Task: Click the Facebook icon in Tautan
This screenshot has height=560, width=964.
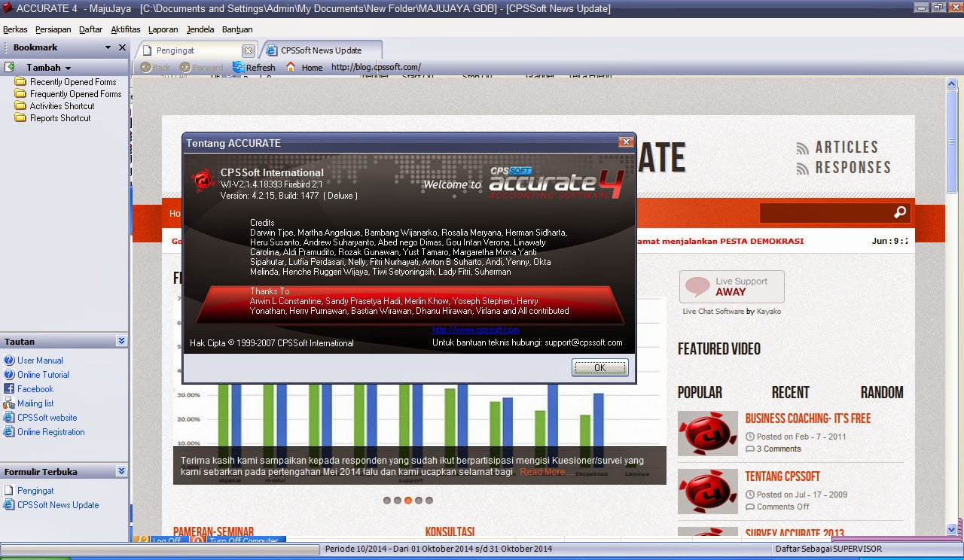Action: (10, 389)
